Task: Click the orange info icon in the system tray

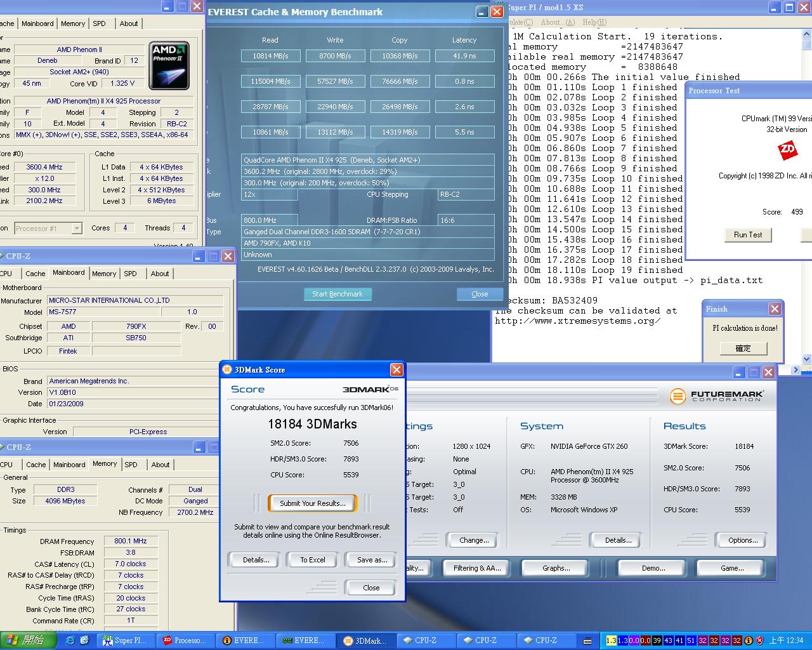Action: (749, 640)
